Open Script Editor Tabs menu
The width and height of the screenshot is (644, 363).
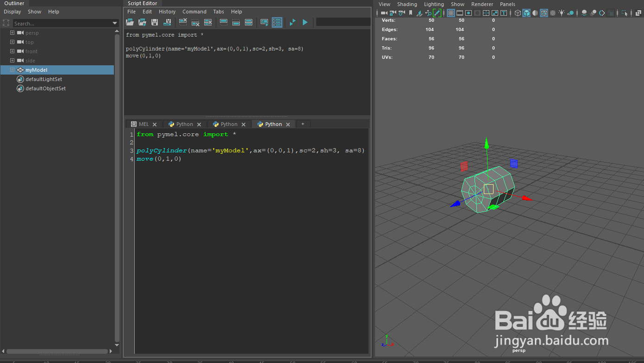click(x=219, y=12)
